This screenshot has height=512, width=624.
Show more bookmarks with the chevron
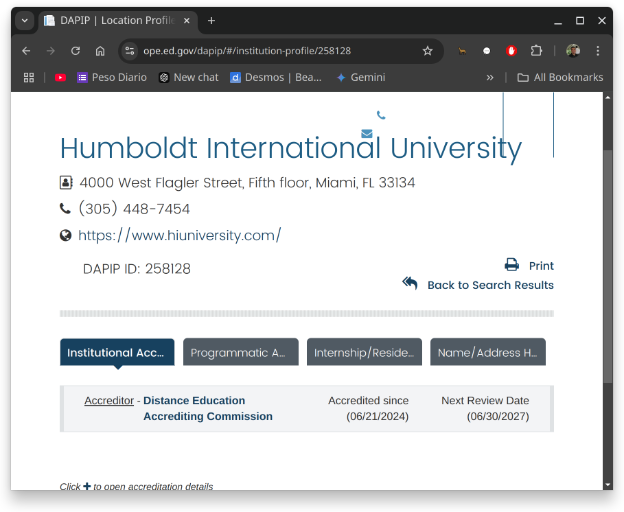[490, 78]
